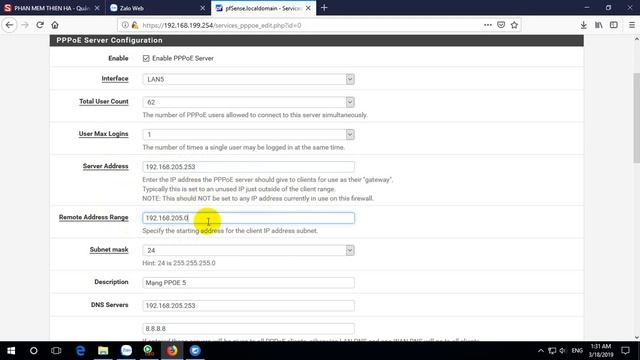Expand Total User Count dropdown

click(x=248, y=102)
